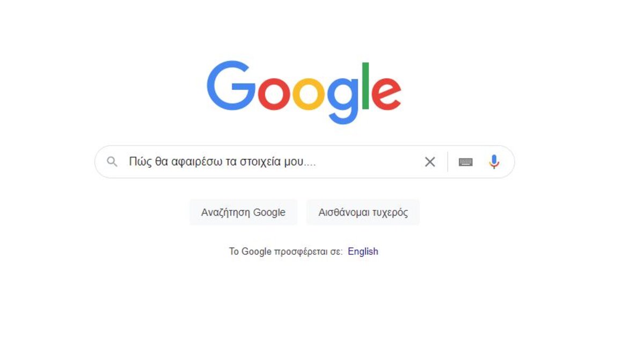Focus the search box text field
This screenshot has height=338, width=644.
[x=274, y=161]
